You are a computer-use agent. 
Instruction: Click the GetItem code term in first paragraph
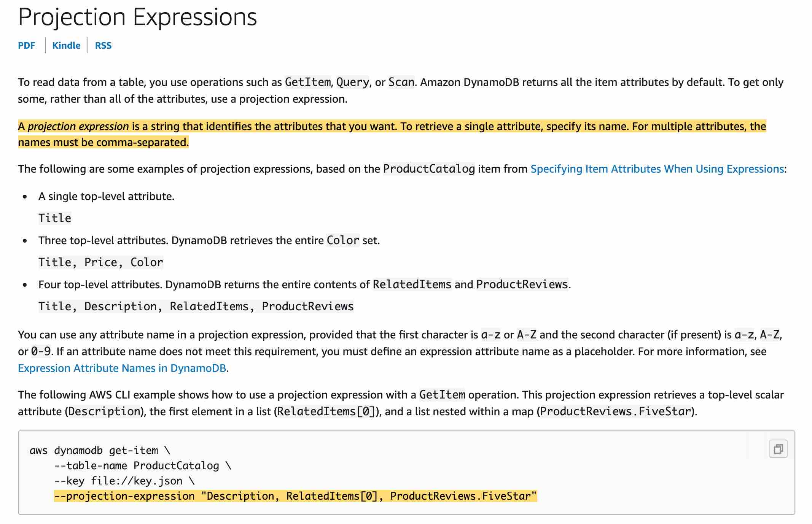click(x=308, y=82)
